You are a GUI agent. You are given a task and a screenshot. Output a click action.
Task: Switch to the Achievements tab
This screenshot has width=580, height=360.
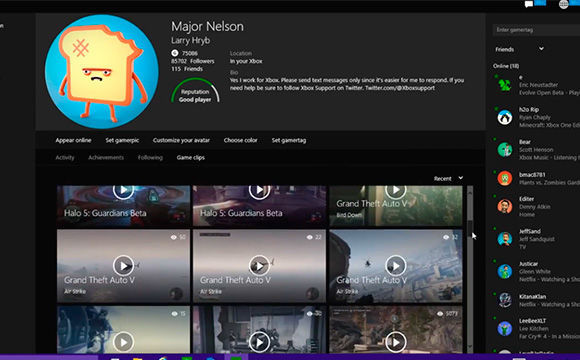(106, 157)
